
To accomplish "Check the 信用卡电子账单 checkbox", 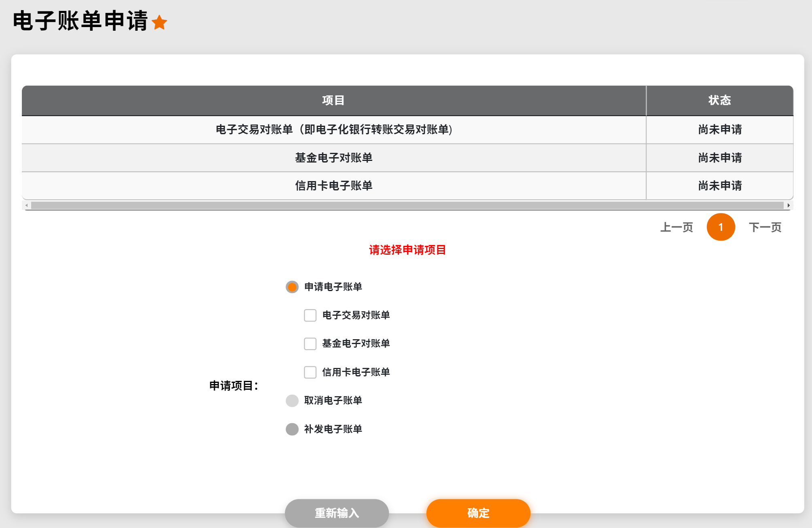I will click(x=310, y=372).
